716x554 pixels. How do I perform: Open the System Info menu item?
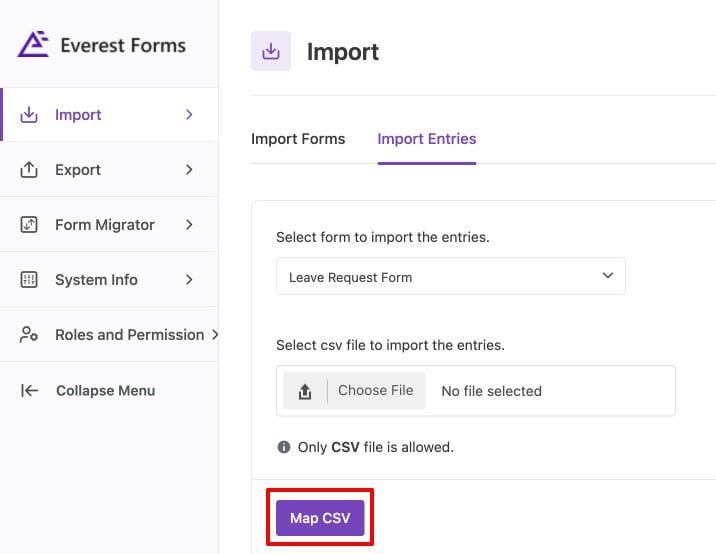point(109,280)
